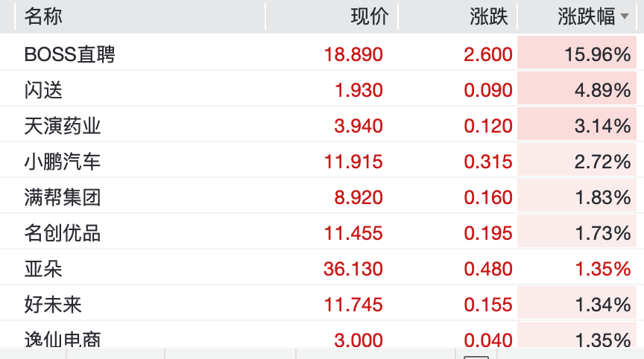Open the 亚朵 stock row
The image size is (644, 359).
(322, 269)
